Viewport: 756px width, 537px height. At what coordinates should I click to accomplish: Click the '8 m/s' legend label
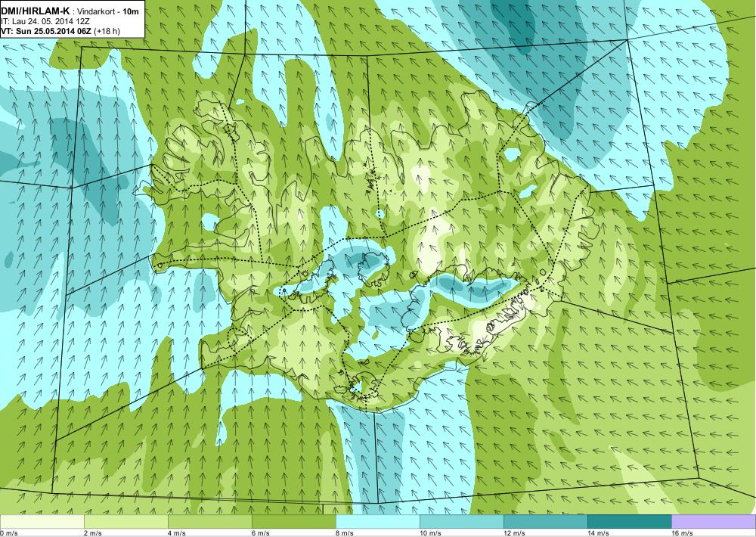[x=345, y=533]
